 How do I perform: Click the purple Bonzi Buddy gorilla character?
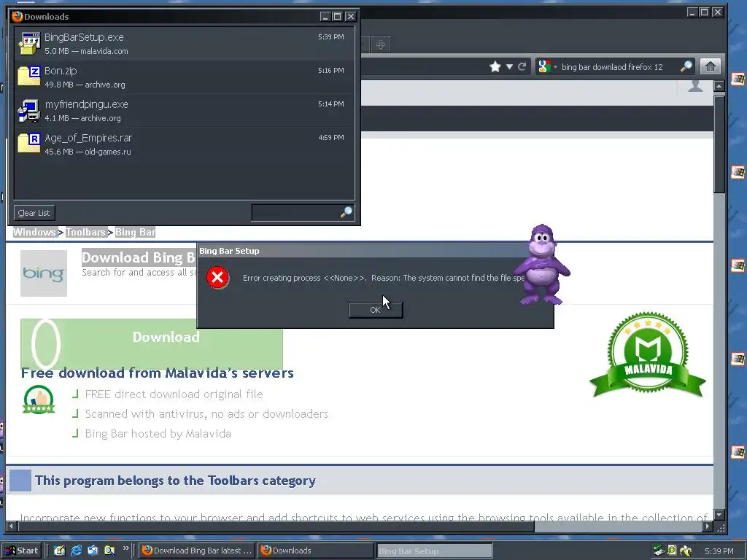[543, 265]
